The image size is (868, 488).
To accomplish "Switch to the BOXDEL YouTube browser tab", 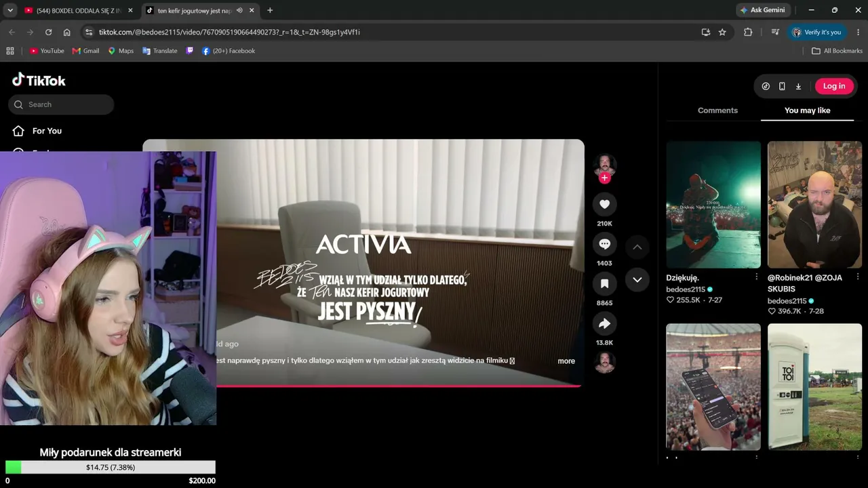I will (x=78, y=10).
